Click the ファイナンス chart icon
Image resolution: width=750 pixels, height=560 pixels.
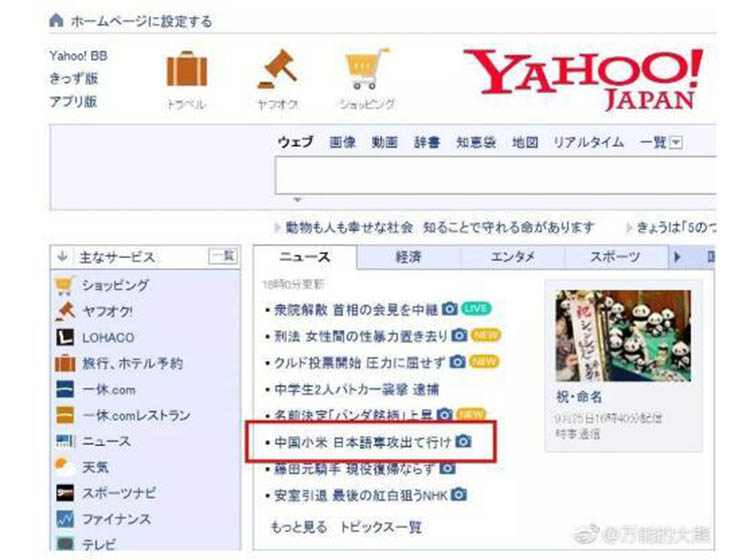pos(65,518)
